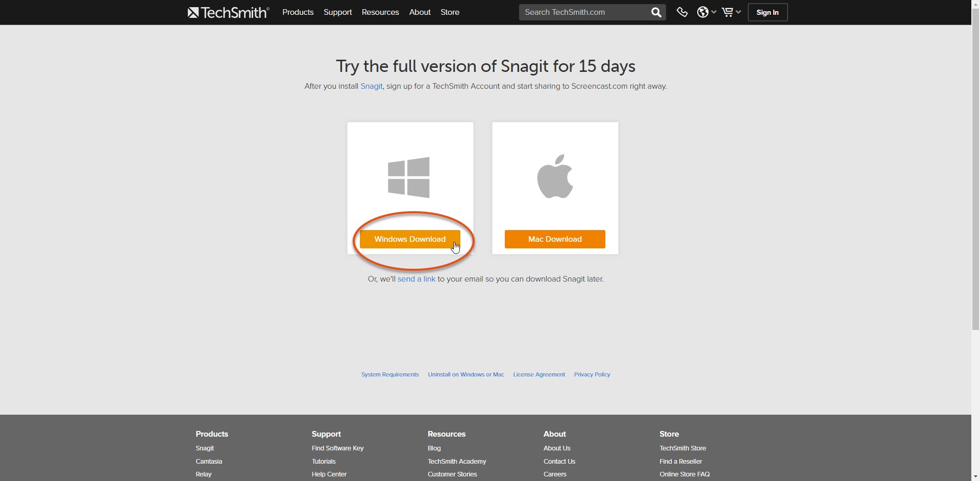
Task: Click the Windows logo icon
Action: click(409, 178)
